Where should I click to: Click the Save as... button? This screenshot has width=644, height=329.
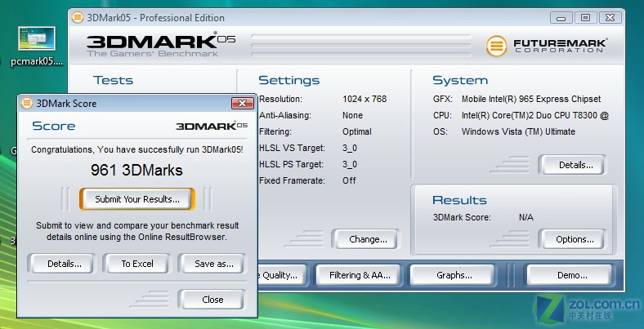point(211,264)
